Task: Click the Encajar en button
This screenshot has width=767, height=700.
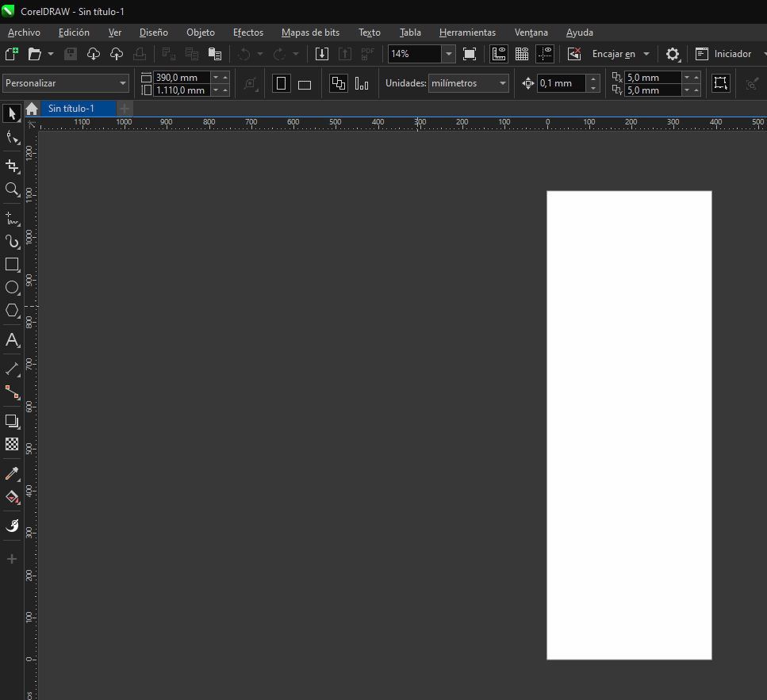Action: coord(613,54)
